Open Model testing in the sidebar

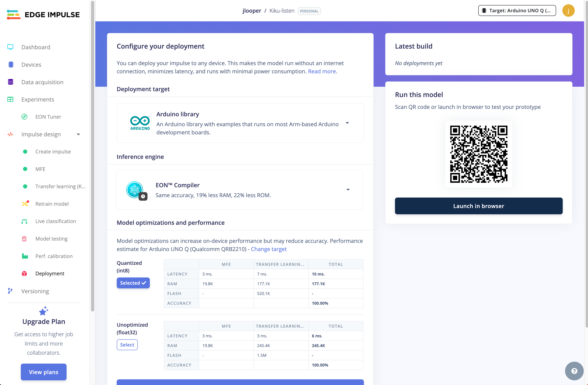(x=51, y=239)
